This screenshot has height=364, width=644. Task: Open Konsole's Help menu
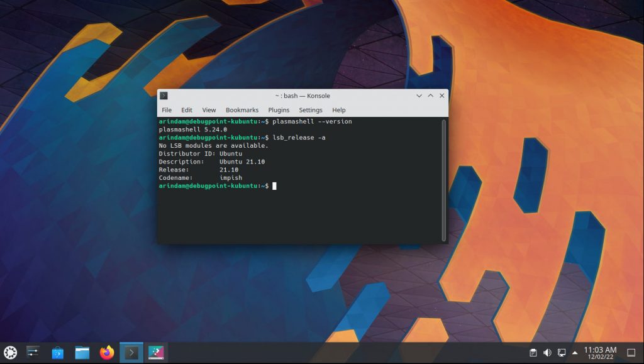click(339, 109)
